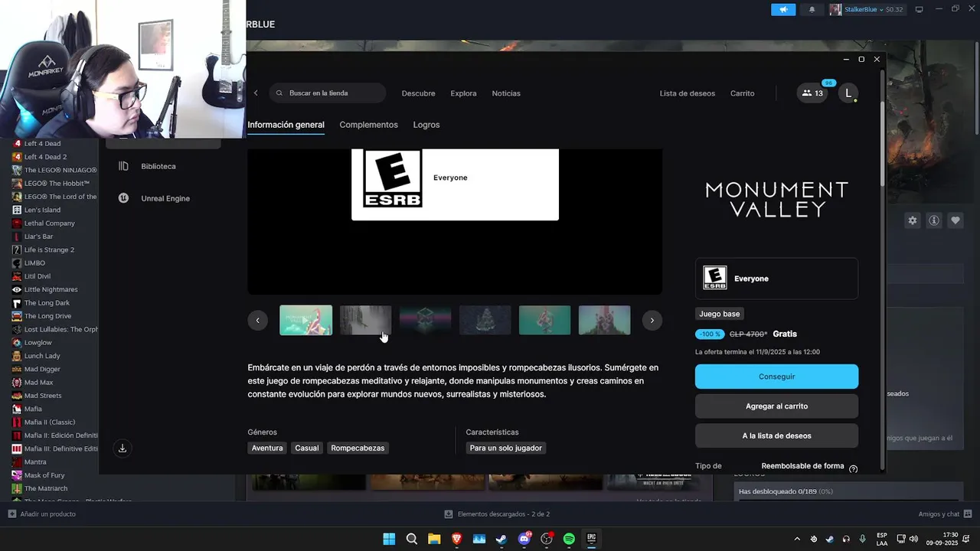The height and width of the screenshot is (551, 980).
Task: Go back with the store back arrow
Action: tap(256, 93)
